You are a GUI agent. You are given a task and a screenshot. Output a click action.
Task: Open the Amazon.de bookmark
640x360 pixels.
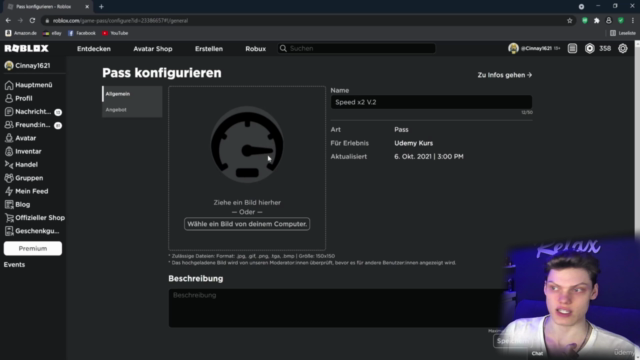click(21, 33)
